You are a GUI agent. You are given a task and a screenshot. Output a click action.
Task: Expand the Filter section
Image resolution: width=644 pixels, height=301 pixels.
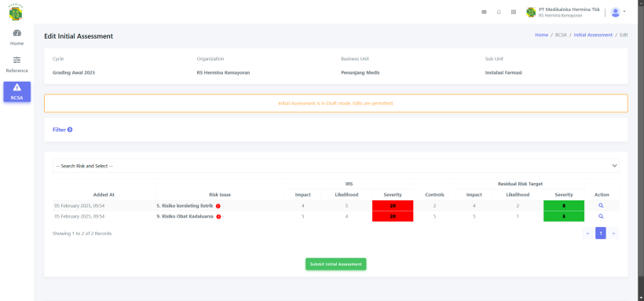(62, 130)
